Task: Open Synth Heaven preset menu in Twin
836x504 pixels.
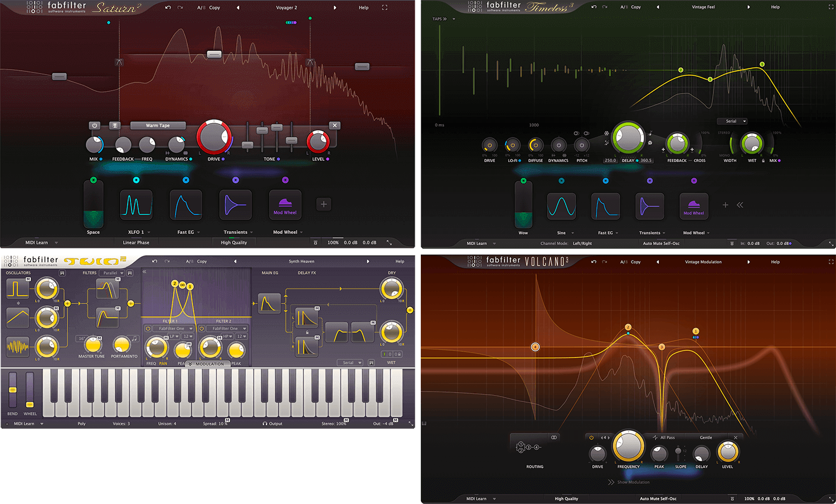Action: click(301, 261)
